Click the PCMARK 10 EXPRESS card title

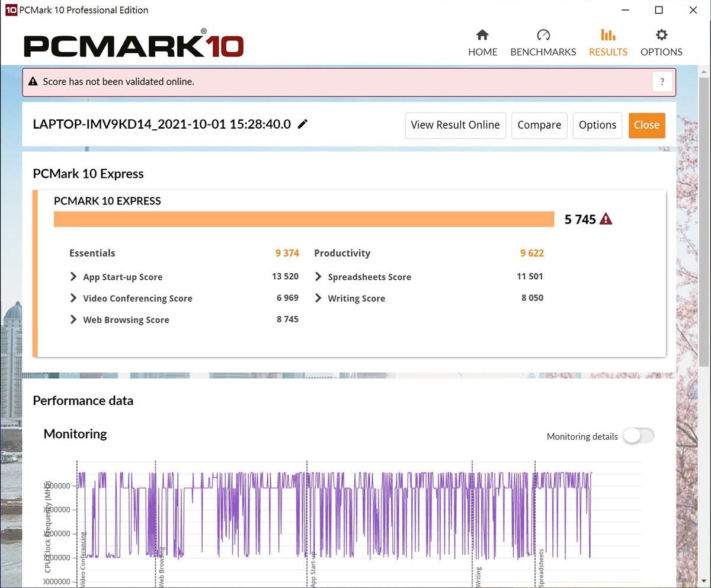coord(107,201)
